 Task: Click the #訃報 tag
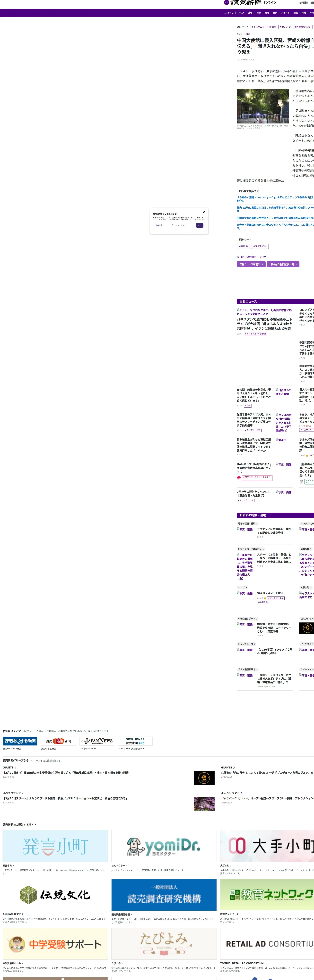pyautogui.click(x=248, y=406)
